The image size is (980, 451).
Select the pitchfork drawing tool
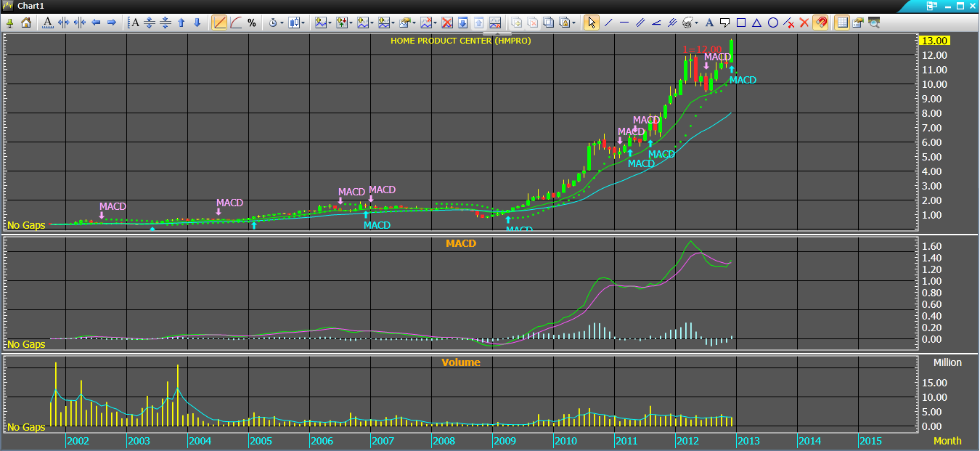click(x=672, y=23)
